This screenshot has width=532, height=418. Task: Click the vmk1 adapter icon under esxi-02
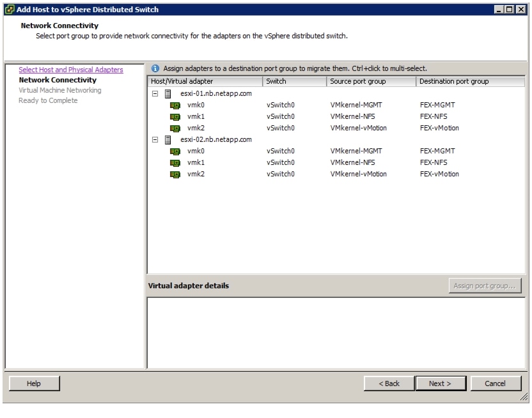coord(175,163)
